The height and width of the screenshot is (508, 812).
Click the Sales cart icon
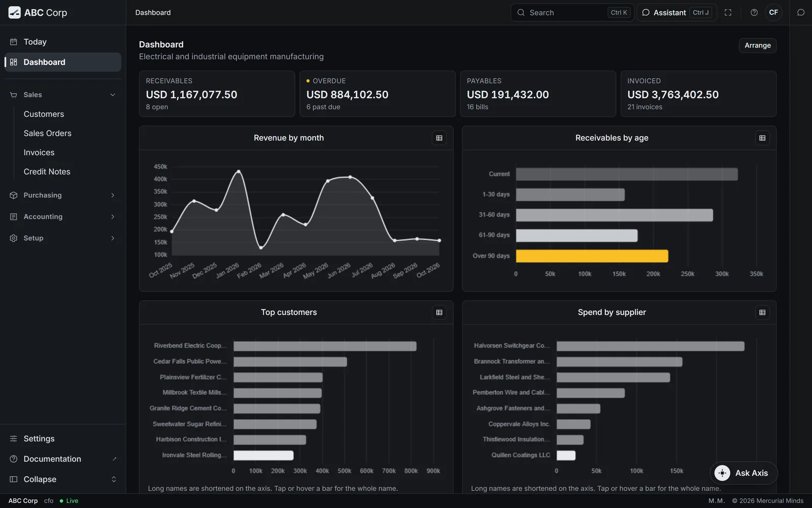[14, 95]
